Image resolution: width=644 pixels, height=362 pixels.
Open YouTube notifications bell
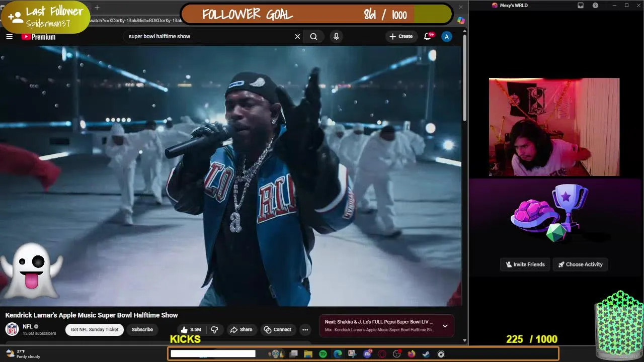(x=428, y=36)
